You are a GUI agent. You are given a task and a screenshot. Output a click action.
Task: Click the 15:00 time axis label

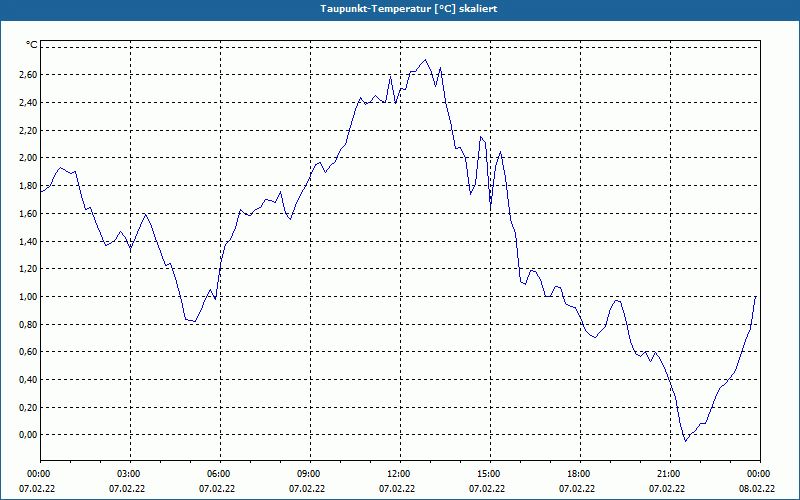click(x=490, y=474)
